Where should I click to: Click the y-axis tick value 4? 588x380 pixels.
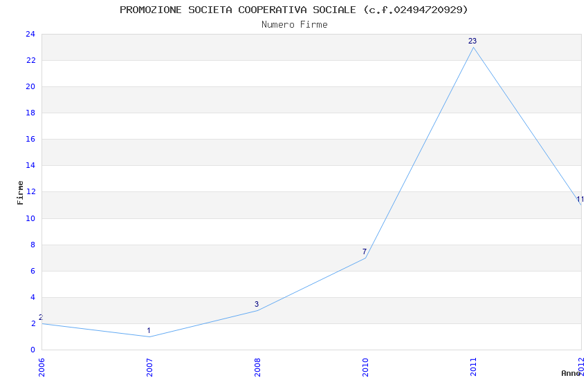click(33, 297)
